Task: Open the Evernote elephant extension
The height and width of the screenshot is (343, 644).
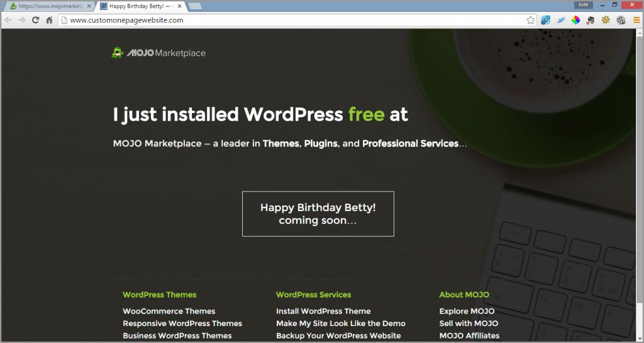Action: pos(591,20)
